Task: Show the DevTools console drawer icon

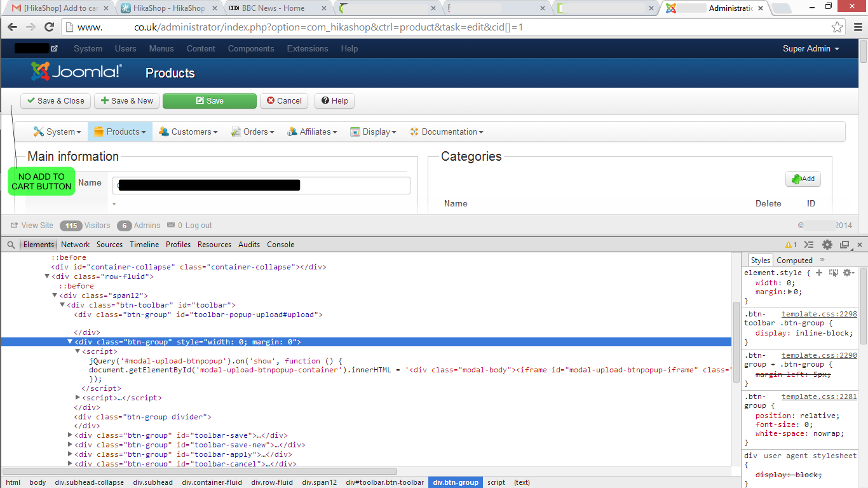Action: pos(809,245)
